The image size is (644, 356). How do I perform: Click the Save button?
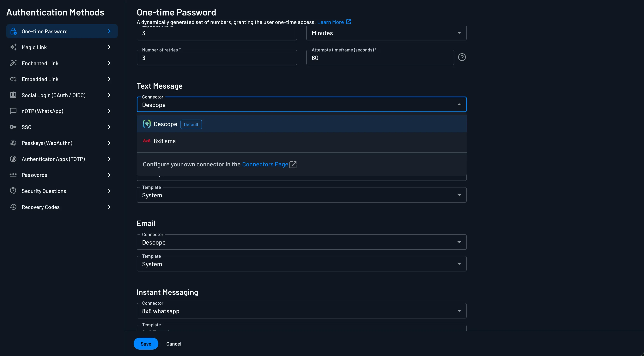click(x=146, y=343)
